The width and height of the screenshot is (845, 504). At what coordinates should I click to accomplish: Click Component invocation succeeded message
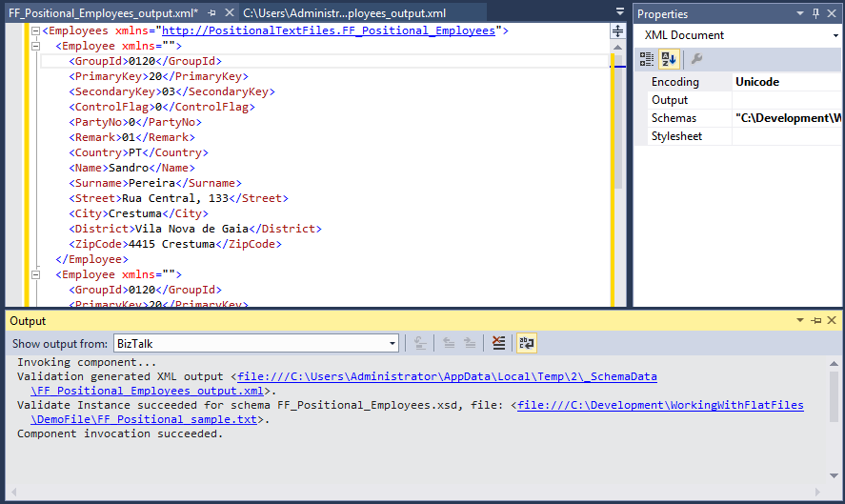[x=120, y=433]
